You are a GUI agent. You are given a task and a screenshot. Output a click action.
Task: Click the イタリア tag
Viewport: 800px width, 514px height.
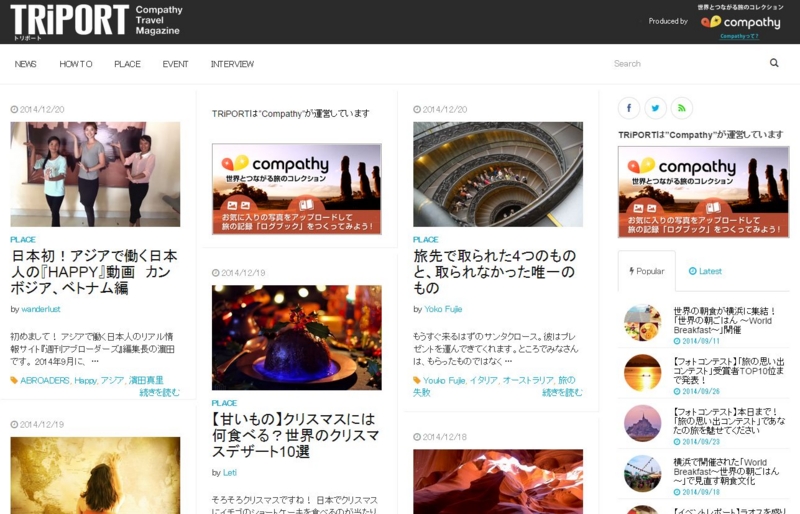tap(483, 380)
